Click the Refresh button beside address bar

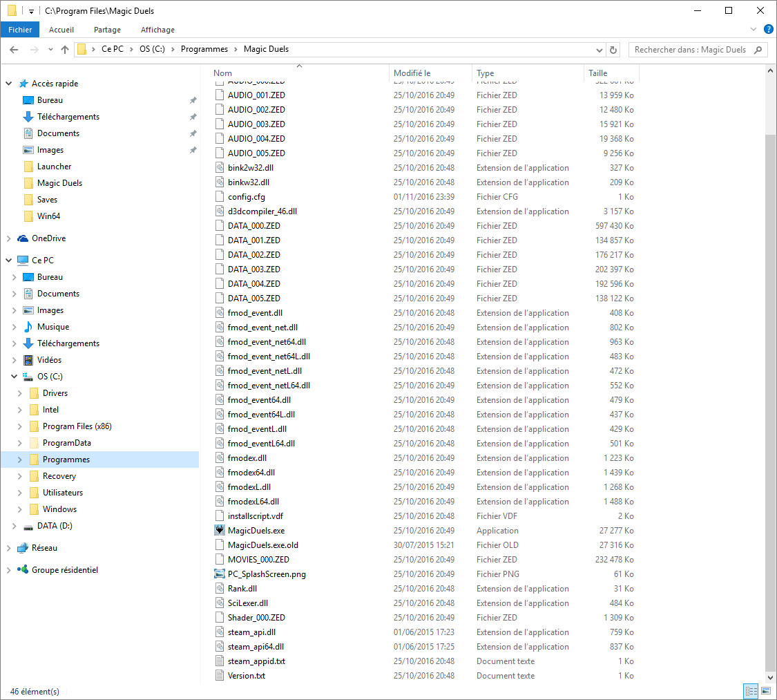coord(613,50)
